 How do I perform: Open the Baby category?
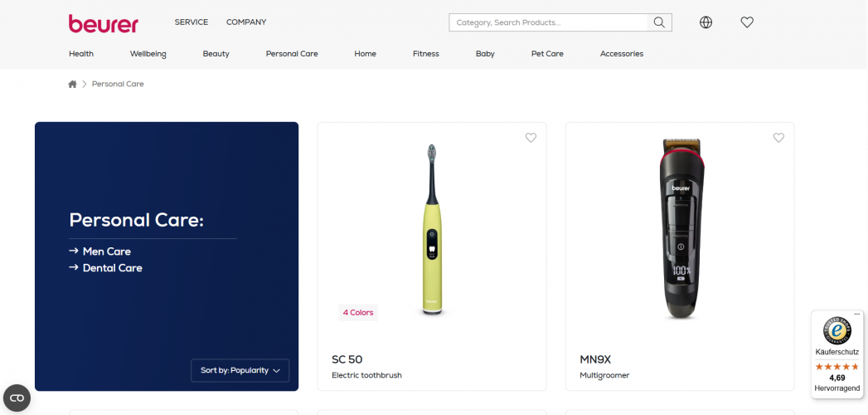[x=486, y=54]
